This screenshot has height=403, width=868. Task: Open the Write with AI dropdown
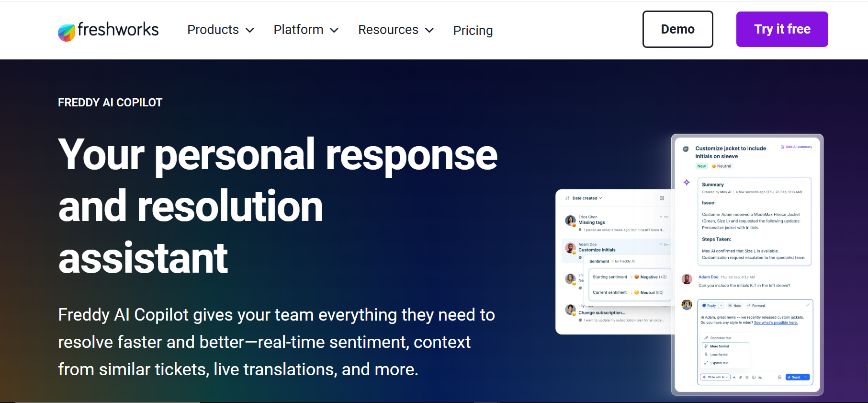click(x=715, y=377)
